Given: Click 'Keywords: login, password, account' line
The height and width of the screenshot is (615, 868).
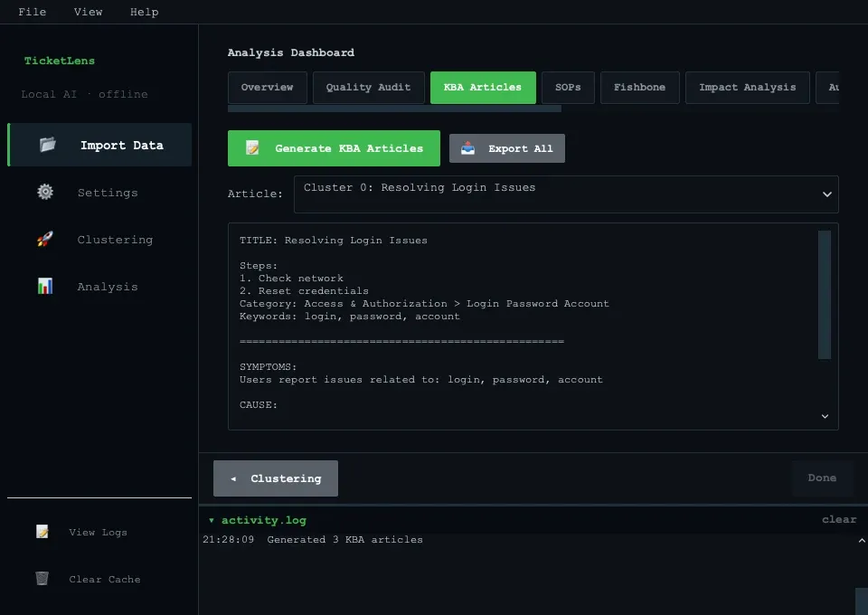Looking at the screenshot, I should (x=349, y=316).
